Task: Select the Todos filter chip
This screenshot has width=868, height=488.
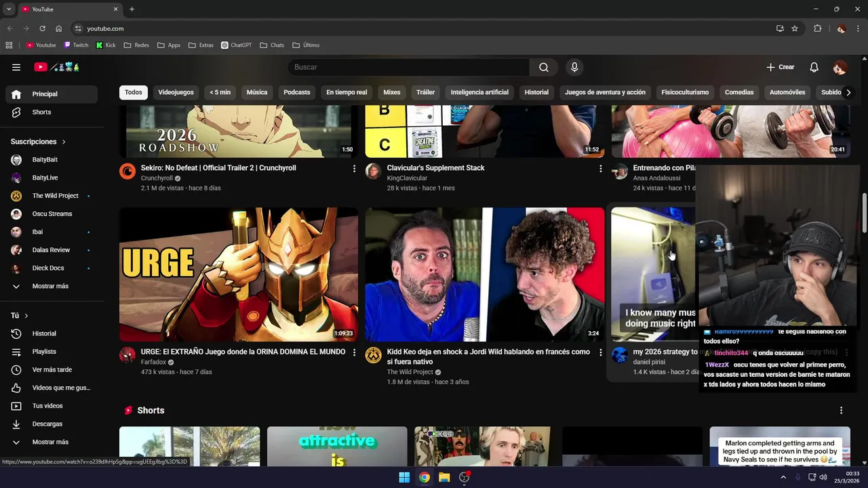Action: (134, 92)
